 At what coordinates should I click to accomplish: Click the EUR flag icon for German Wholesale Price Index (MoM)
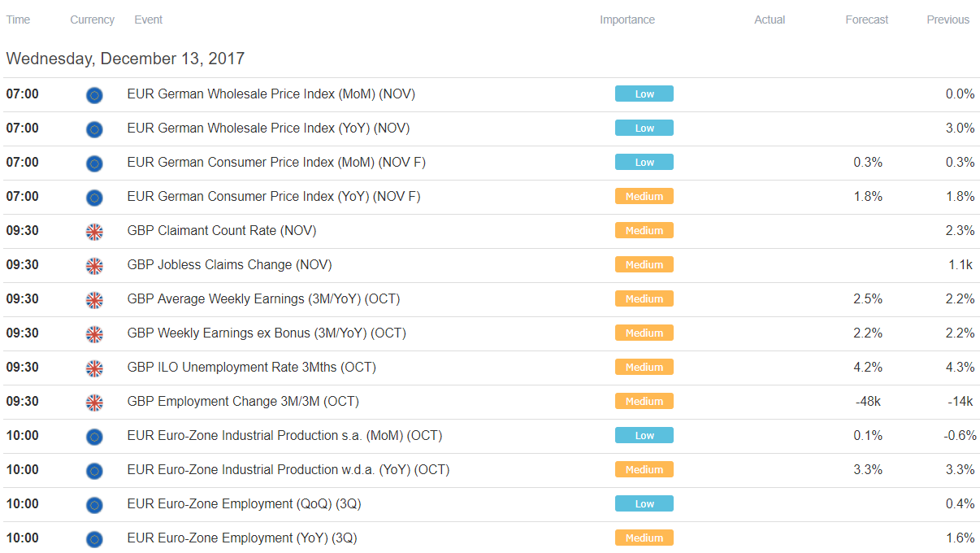(x=94, y=95)
